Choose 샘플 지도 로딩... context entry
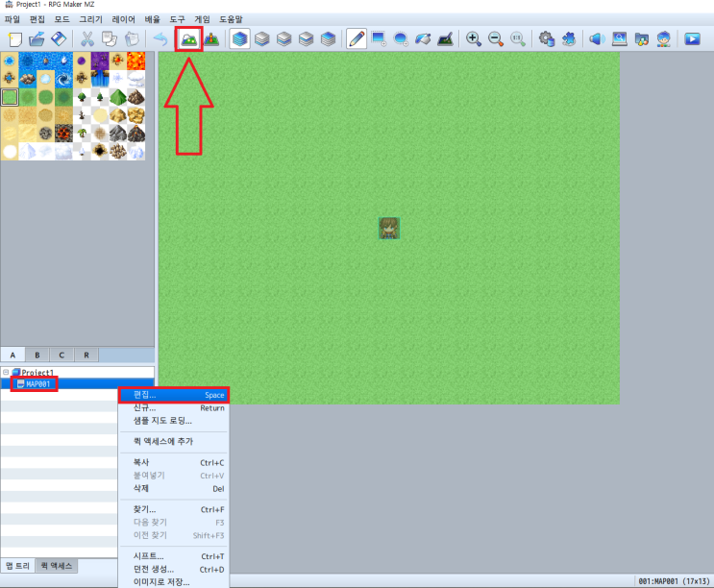Viewport: 714px width, 588px height. pyautogui.click(x=174, y=421)
